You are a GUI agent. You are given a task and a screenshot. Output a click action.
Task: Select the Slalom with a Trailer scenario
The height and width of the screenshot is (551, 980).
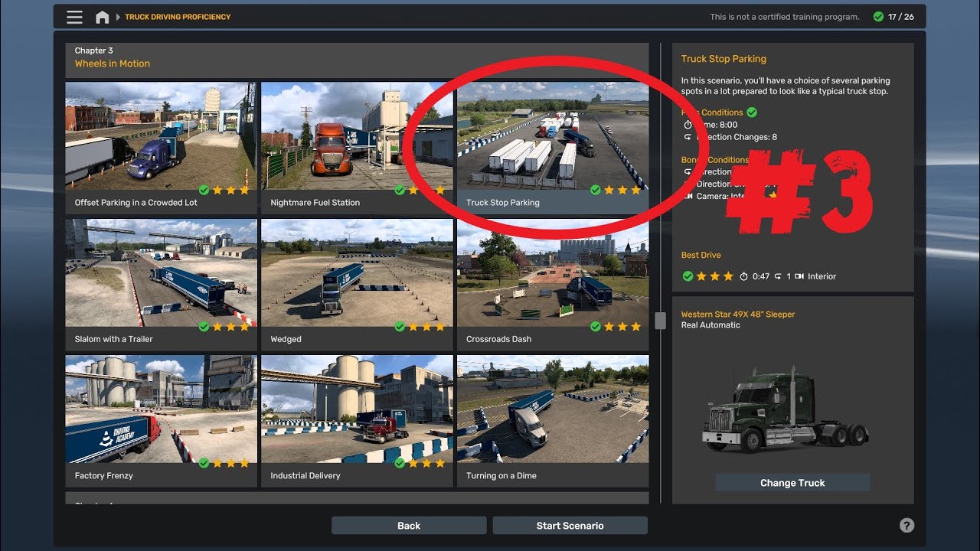pyautogui.click(x=161, y=285)
